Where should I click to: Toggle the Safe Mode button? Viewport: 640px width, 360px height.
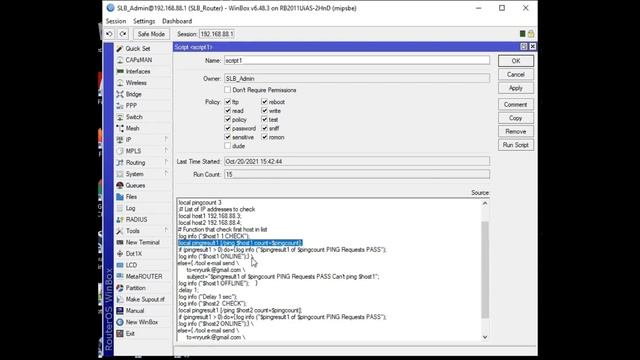click(151, 34)
